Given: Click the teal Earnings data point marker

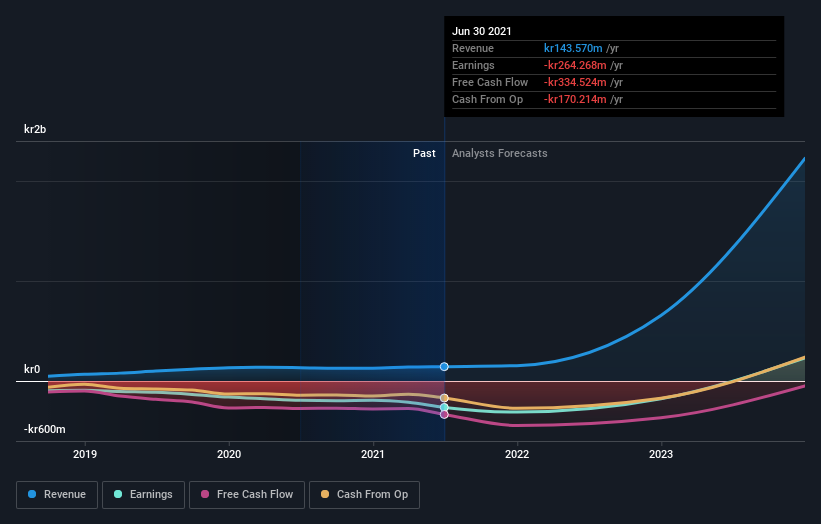Looking at the screenshot, I should [444, 407].
